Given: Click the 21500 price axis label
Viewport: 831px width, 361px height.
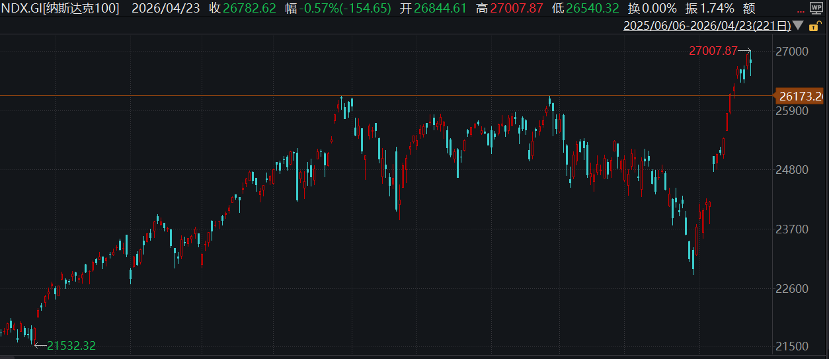Looking at the screenshot, I should pos(792,346).
